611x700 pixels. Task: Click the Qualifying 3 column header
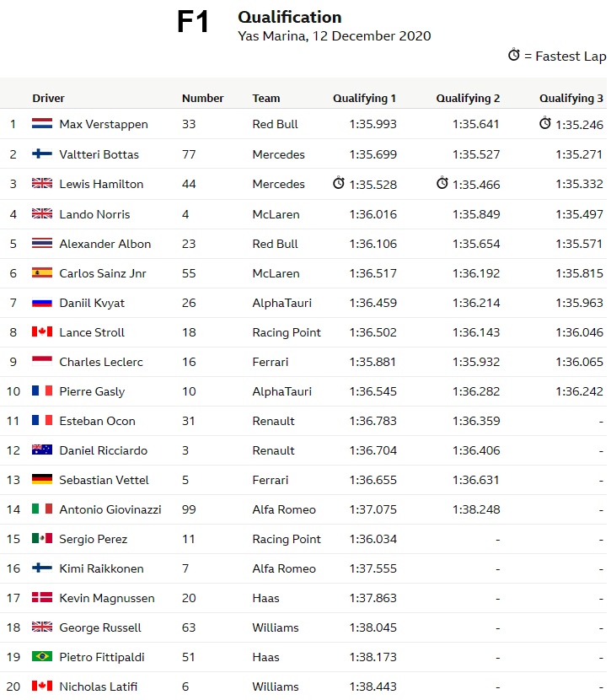click(571, 99)
